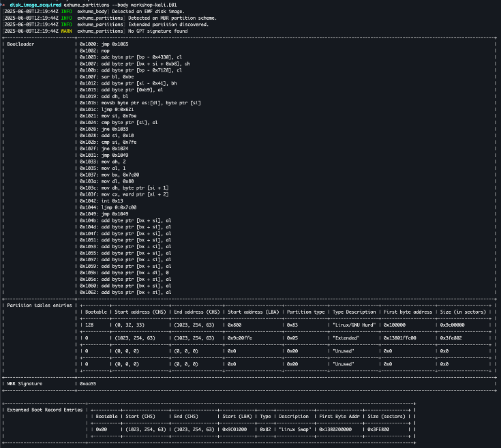The image size is (501, 448).
Task: Click the description '"Linux/GNU Hurd"'
Action: (x=354, y=325)
